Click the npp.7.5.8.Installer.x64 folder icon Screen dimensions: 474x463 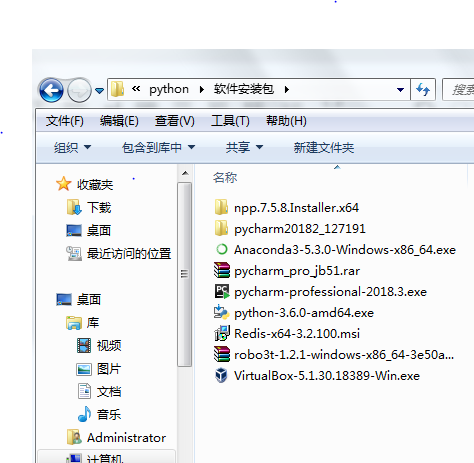(x=221, y=207)
